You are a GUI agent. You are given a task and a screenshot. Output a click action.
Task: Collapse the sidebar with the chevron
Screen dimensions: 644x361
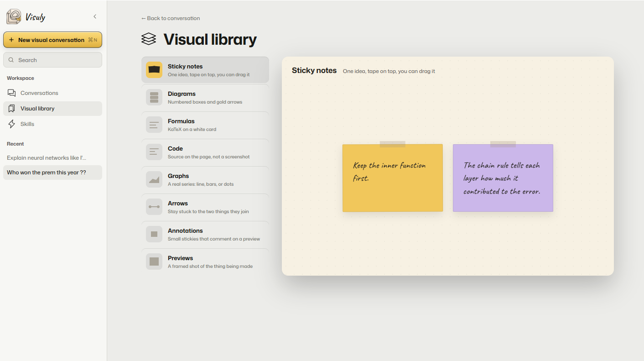point(95,16)
